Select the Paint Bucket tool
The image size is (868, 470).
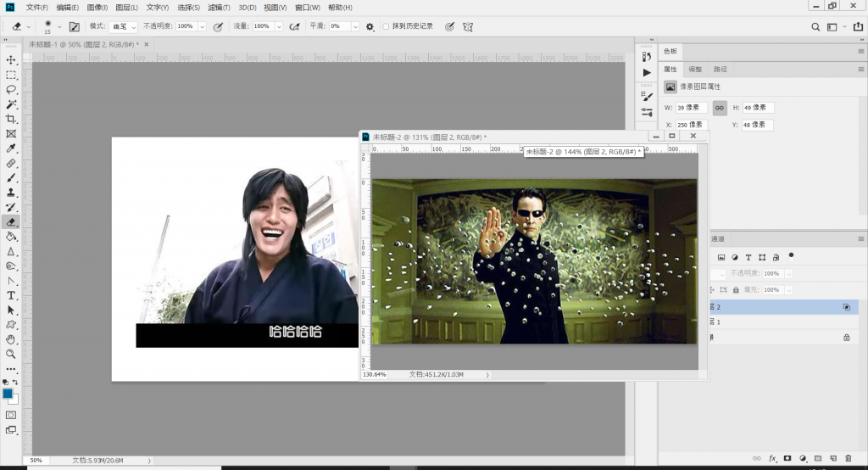coord(11,237)
